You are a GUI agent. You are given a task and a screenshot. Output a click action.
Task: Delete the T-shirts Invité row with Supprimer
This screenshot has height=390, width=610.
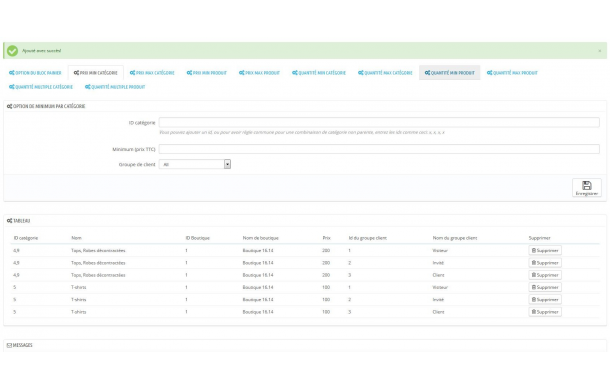tap(545, 300)
